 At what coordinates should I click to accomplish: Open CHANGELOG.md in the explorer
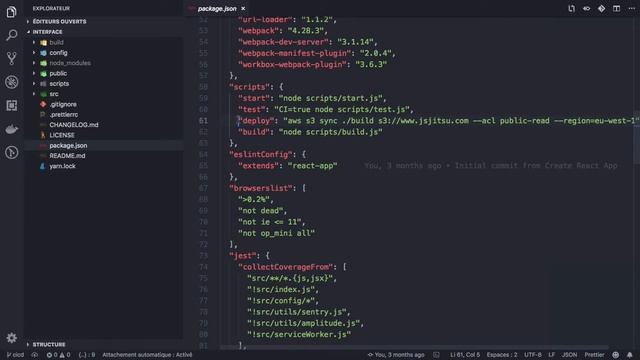pos(74,125)
